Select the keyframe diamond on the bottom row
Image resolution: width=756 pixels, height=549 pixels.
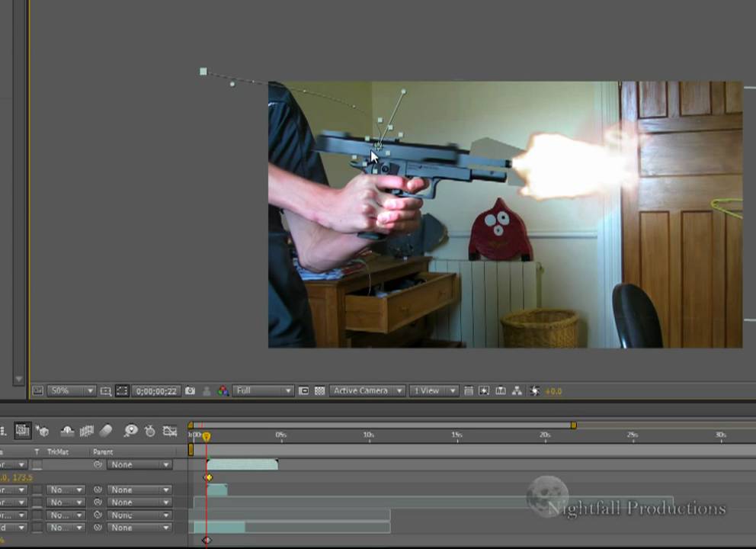click(207, 541)
